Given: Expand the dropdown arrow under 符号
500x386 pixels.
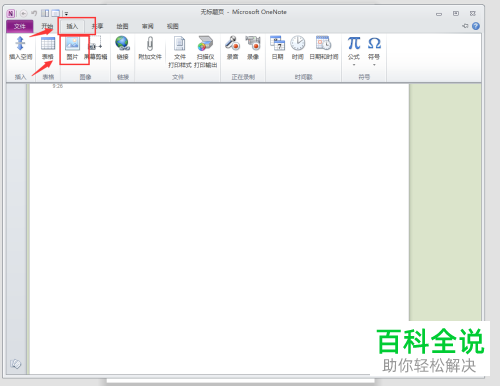Looking at the screenshot, I should point(374,65).
